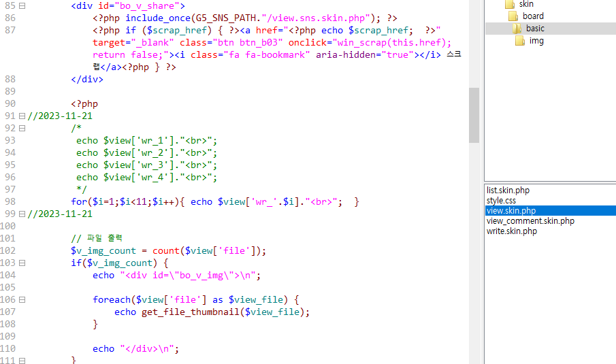Toggle the fold marker at line 111
This screenshot has width=616, height=364.
pos(22,361)
